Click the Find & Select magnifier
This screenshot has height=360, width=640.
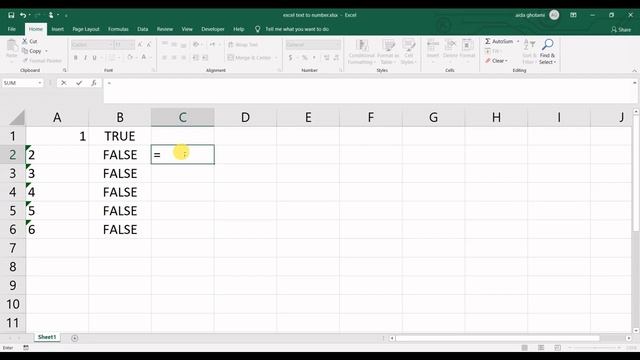(548, 44)
